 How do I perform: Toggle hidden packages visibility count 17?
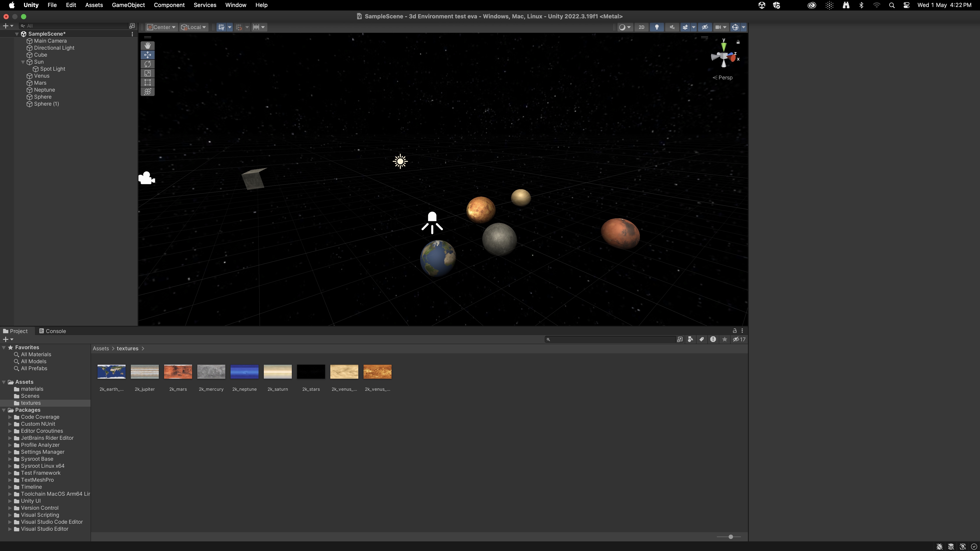[739, 339]
